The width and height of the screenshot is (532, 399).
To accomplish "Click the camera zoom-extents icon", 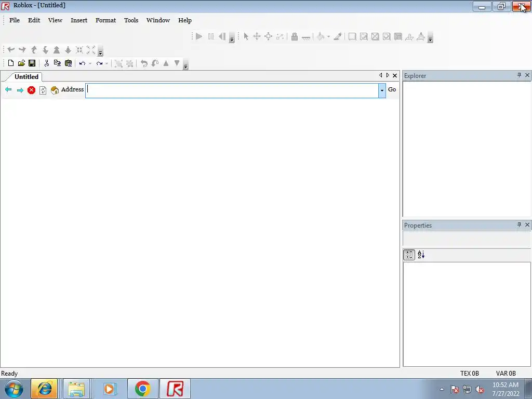I will [x=91, y=50].
